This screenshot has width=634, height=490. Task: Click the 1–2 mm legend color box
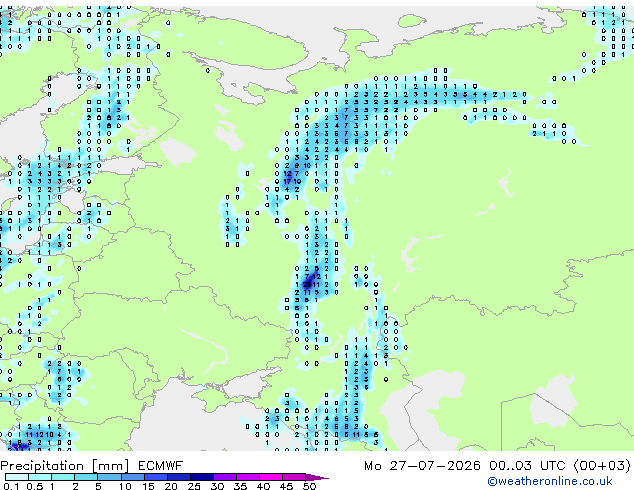point(63,477)
